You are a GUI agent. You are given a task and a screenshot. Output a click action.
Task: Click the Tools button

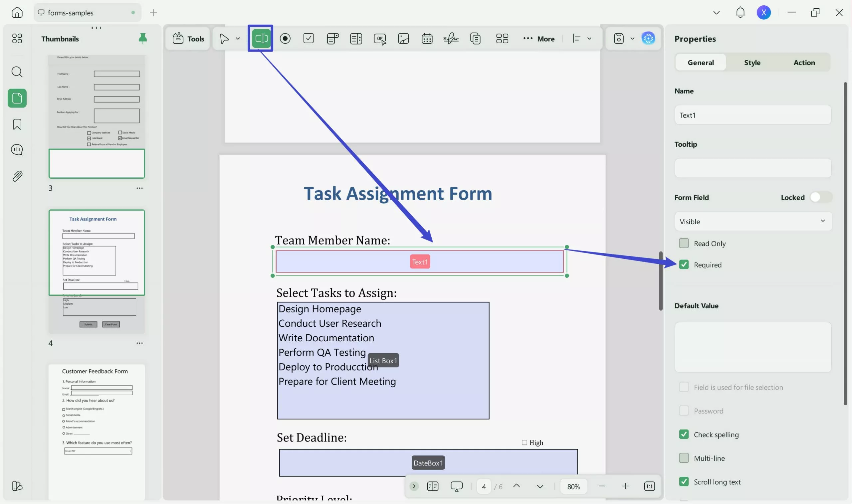pyautogui.click(x=188, y=39)
